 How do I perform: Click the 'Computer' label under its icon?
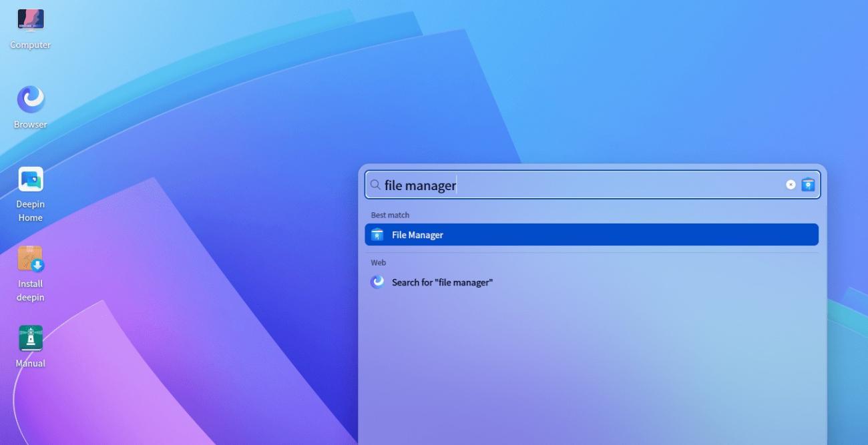30,45
